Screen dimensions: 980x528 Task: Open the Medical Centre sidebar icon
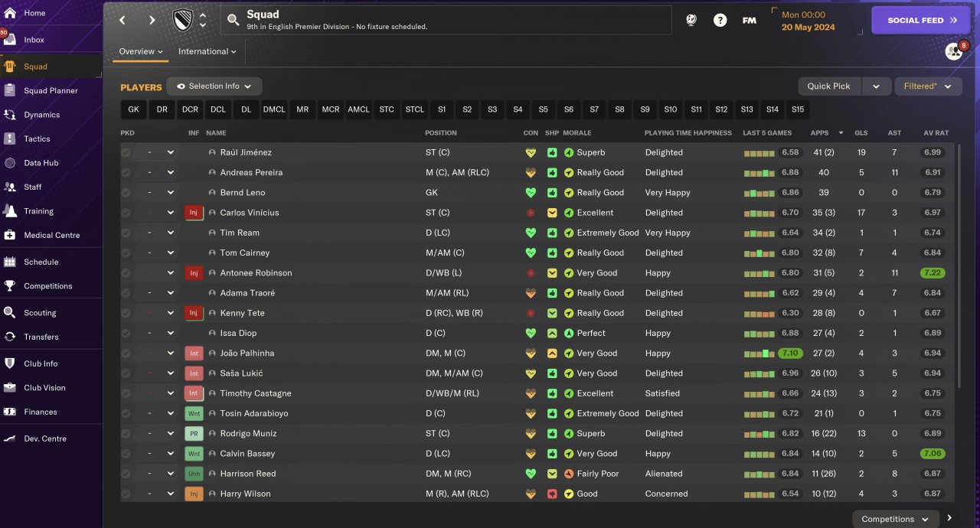10,235
